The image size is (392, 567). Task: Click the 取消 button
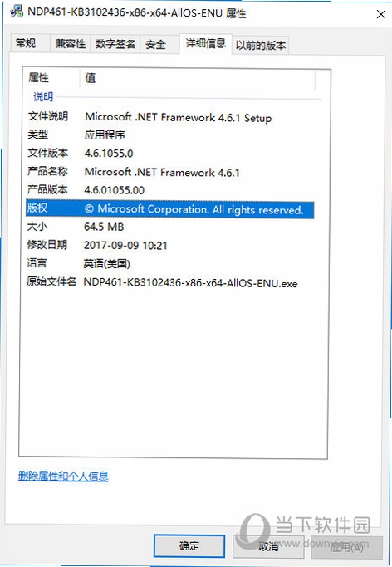point(268,546)
